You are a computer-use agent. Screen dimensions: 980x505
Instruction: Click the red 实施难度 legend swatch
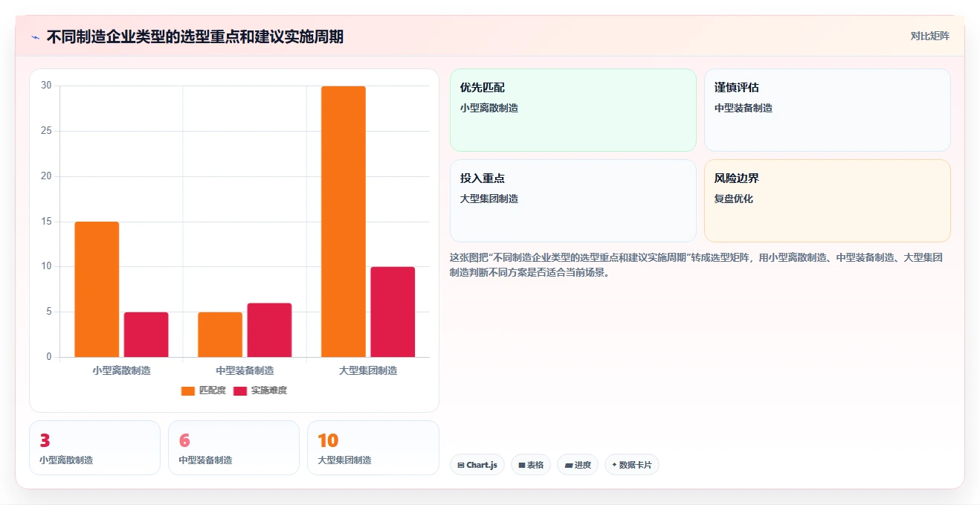(x=240, y=391)
